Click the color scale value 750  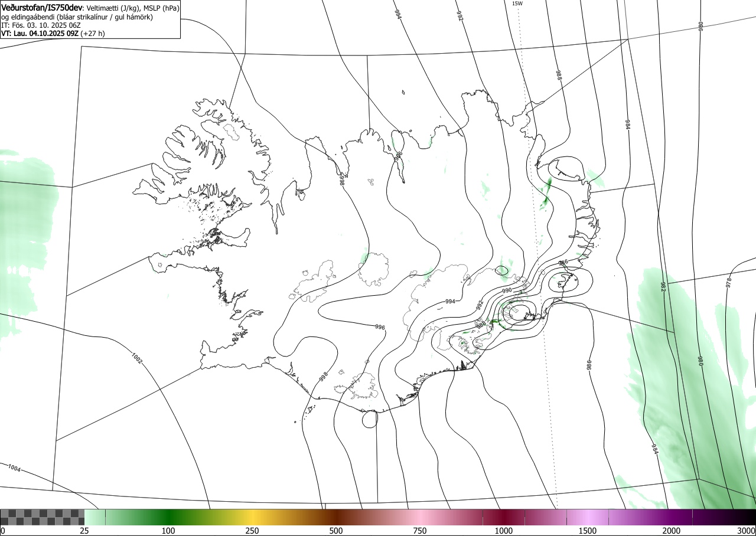click(x=420, y=531)
